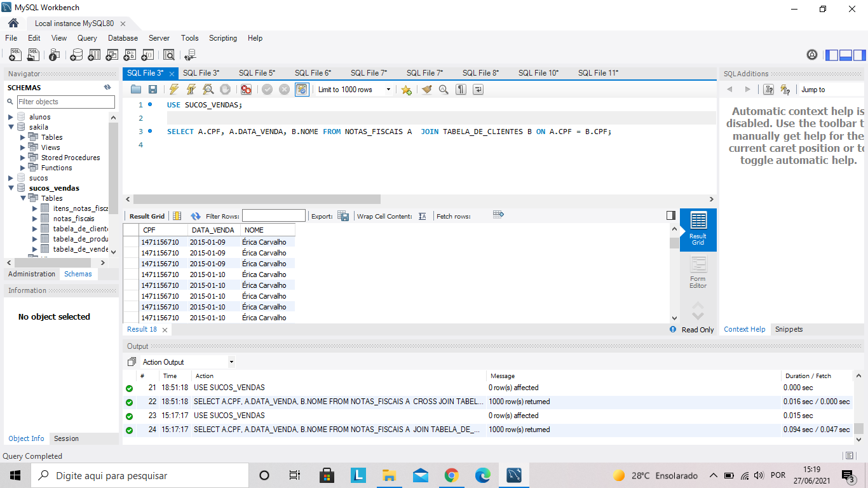The image size is (868, 488).
Task: Collapse the sakila schema
Action: pyautogui.click(x=11, y=127)
